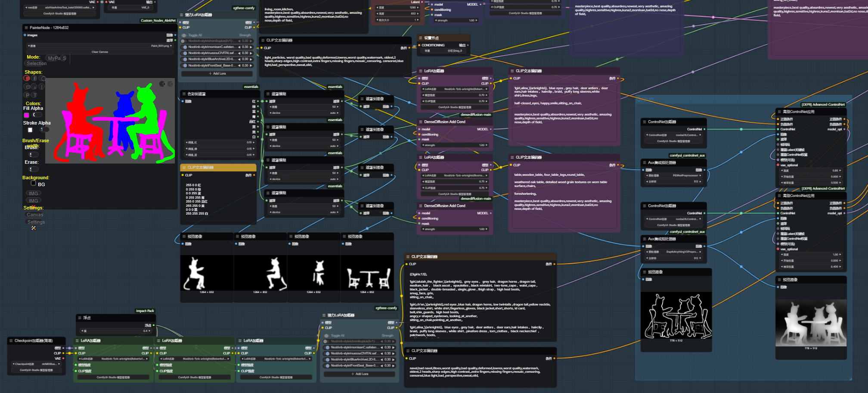Choose the circle shape tool in PainterNode

point(43,78)
